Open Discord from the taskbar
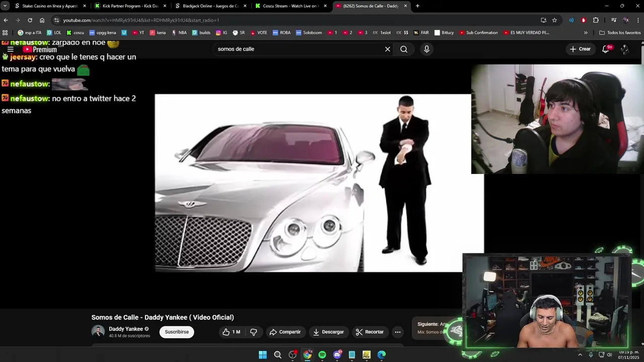 click(337, 355)
